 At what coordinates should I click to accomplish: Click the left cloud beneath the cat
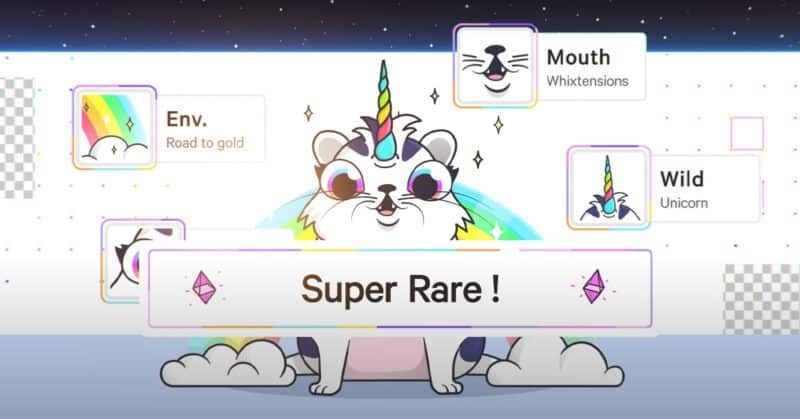[x=228, y=365]
